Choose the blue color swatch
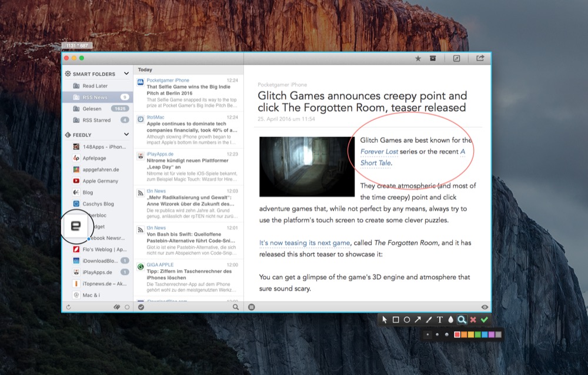588x375 pixels. [485, 334]
